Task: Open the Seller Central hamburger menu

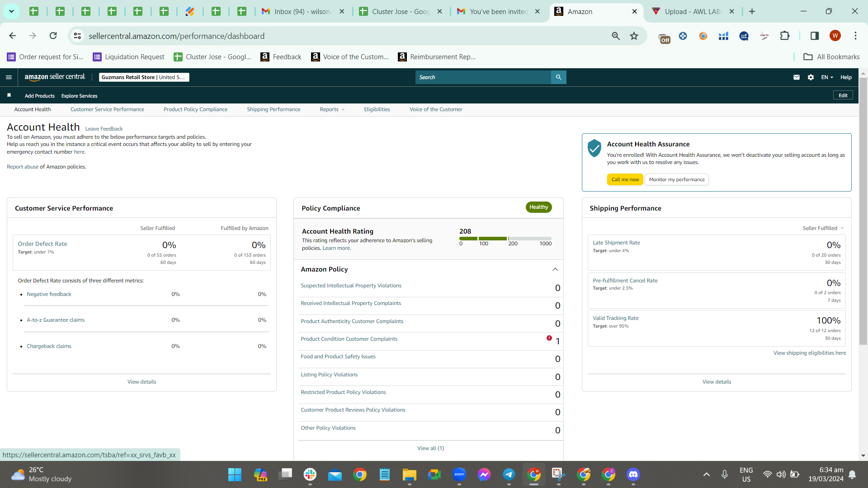Action: tap(9, 77)
